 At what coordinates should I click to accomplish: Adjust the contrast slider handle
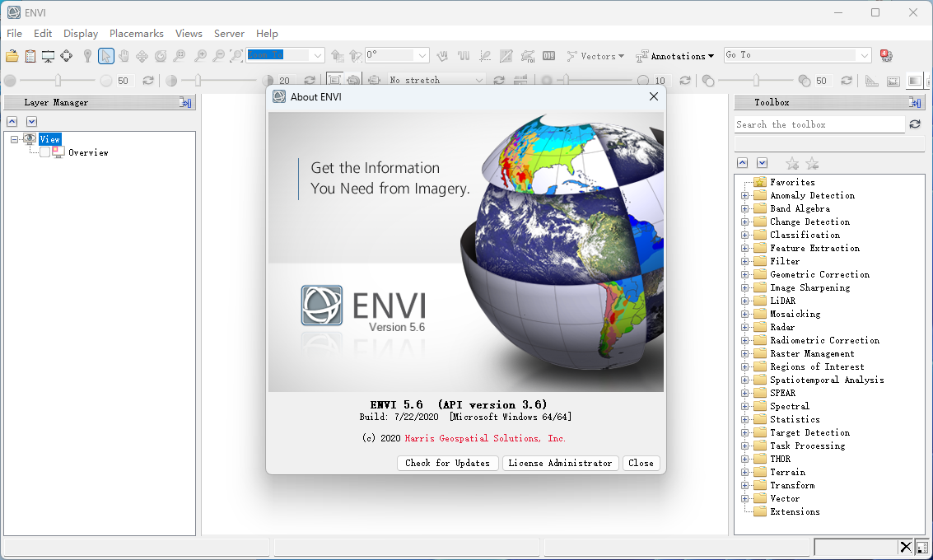pyautogui.click(x=198, y=81)
